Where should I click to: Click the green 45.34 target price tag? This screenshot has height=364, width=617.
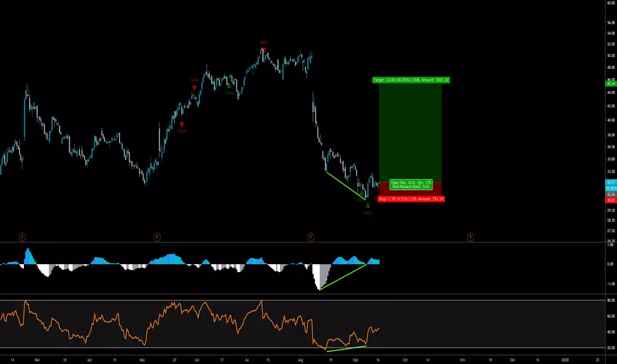pyautogui.click(x=610, y=83)
